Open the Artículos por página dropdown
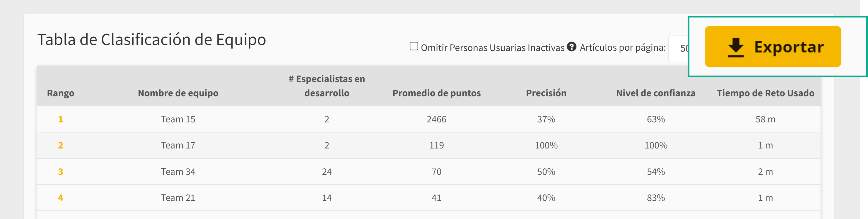The height and width of the screenshot is (219, 868). (x=678, y=48)
